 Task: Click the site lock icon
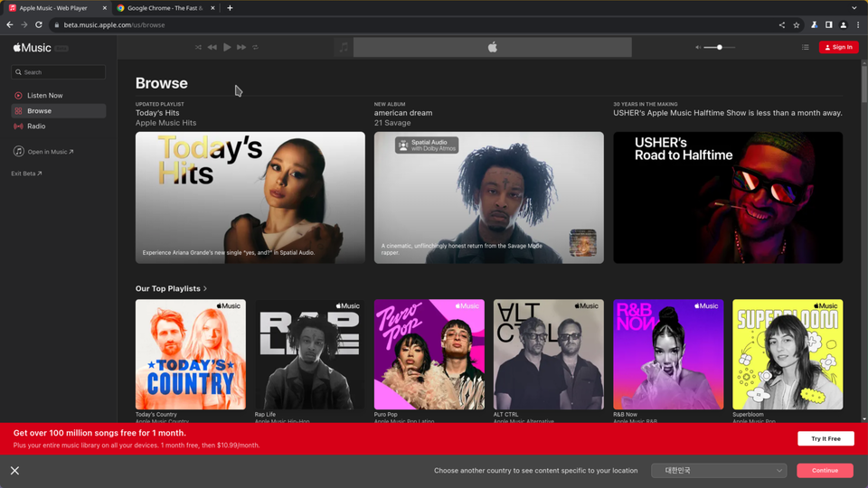tap(56, 25)
